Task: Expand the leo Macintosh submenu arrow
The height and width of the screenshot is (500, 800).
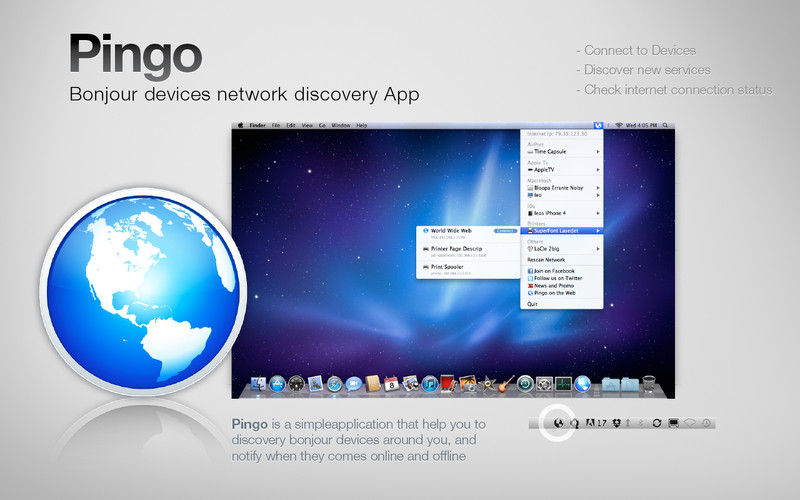Action: click(597, 195)
